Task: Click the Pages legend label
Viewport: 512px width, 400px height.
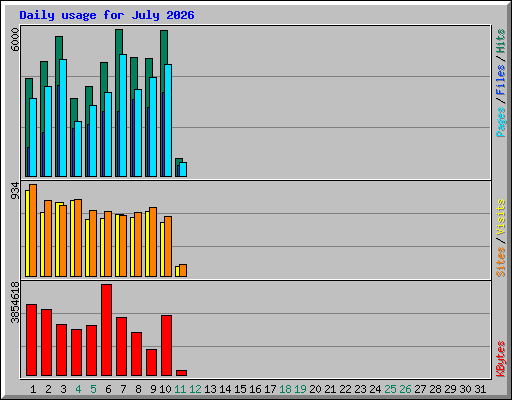Action: click(x=500, y=122)
